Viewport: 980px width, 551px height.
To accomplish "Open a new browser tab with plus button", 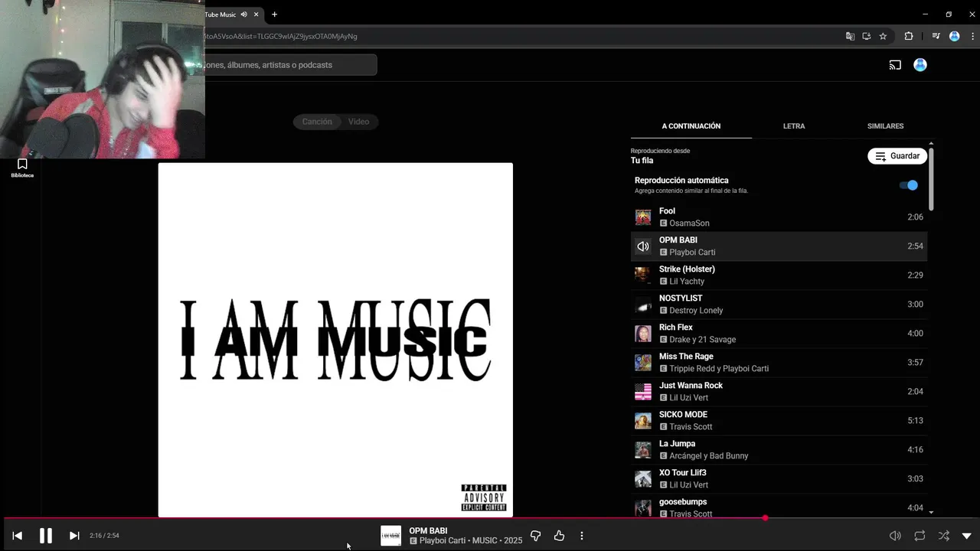I will tap(274, 15).
